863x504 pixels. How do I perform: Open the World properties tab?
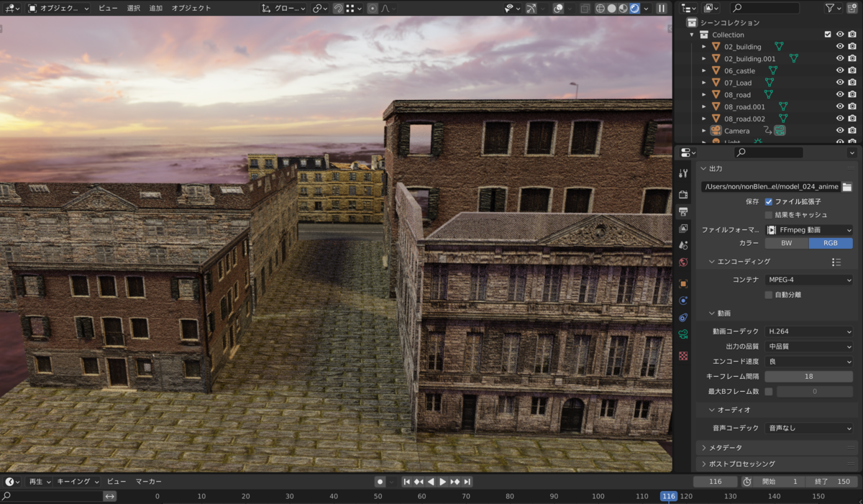click(683, 262)
